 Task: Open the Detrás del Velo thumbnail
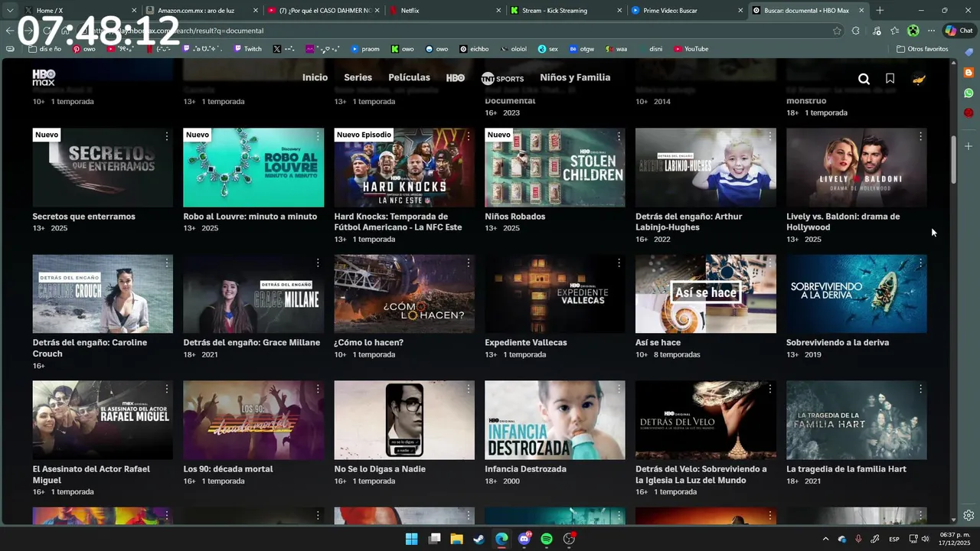[x=705, y=420]
